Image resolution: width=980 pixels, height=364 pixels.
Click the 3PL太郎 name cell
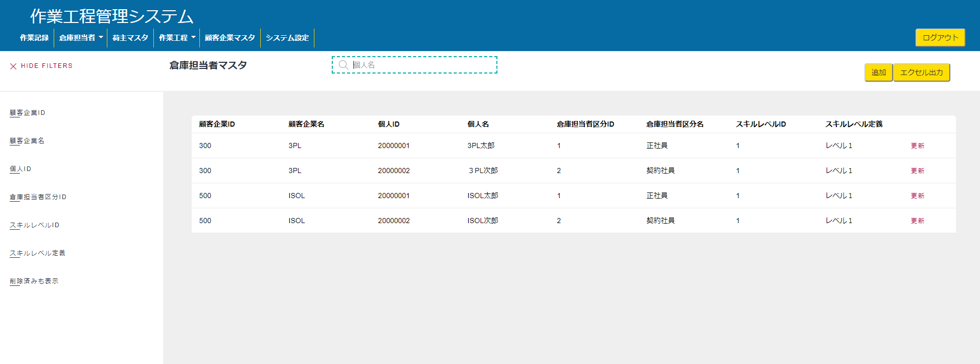pos(481,145)
